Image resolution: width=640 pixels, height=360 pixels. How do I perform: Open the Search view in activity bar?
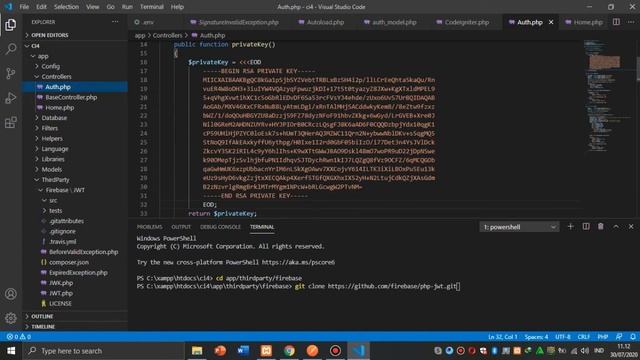point(11,49)
